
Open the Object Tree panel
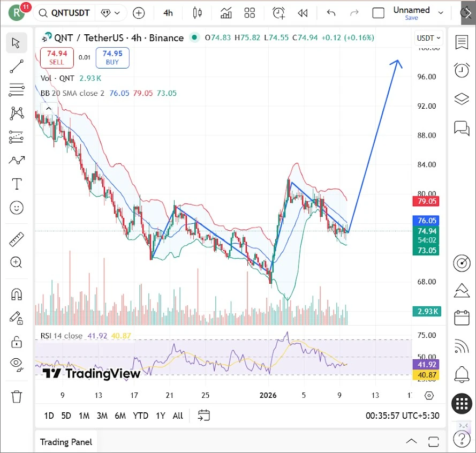(x=462, y=99)
